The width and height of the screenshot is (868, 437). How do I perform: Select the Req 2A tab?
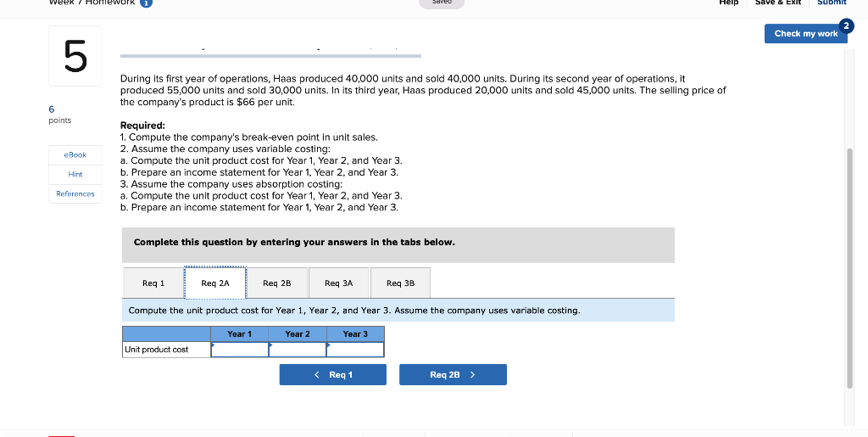point(215,283)
